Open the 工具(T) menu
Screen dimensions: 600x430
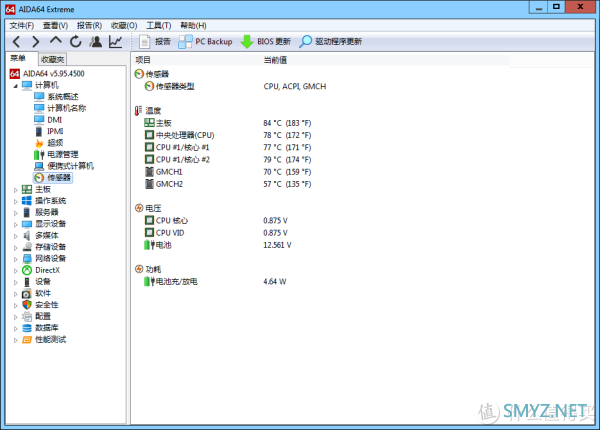click(x=159, y=25)
